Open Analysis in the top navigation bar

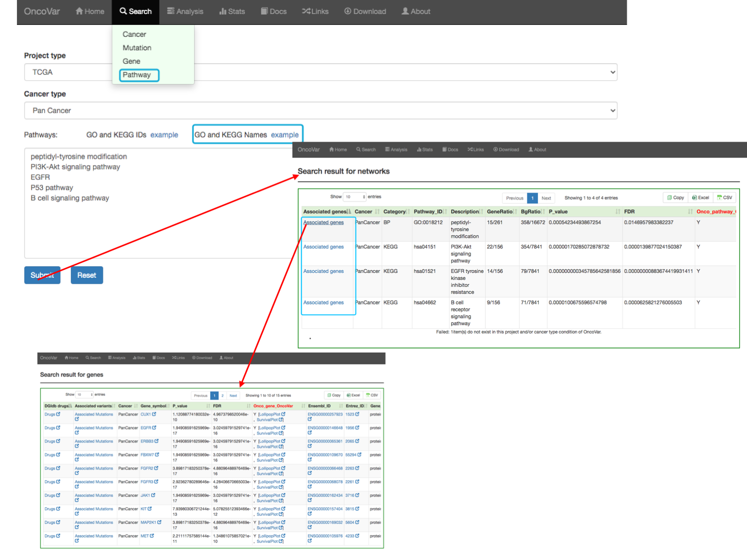coord(185,11)
